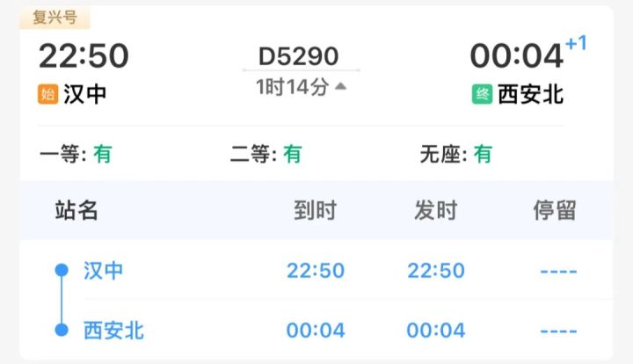Click the +1 next-day indicator

pos(576,43)
